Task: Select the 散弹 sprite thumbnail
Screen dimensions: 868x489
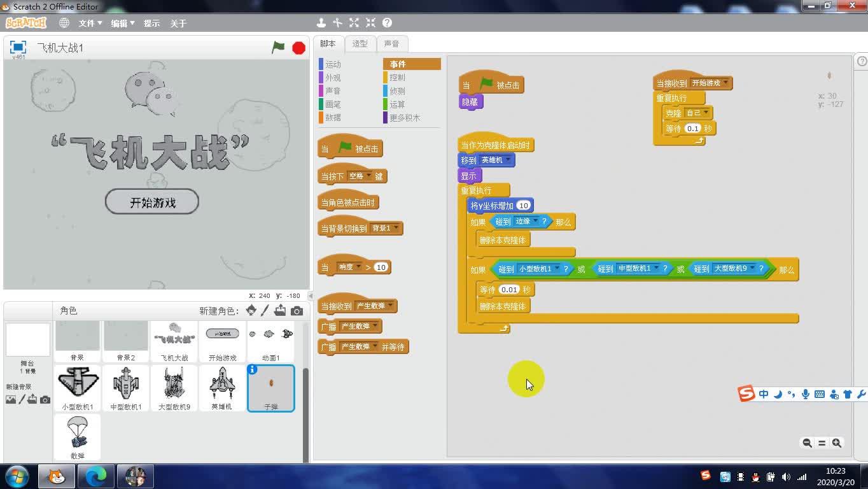Action: pyautogui.click(x=78, y=437)
